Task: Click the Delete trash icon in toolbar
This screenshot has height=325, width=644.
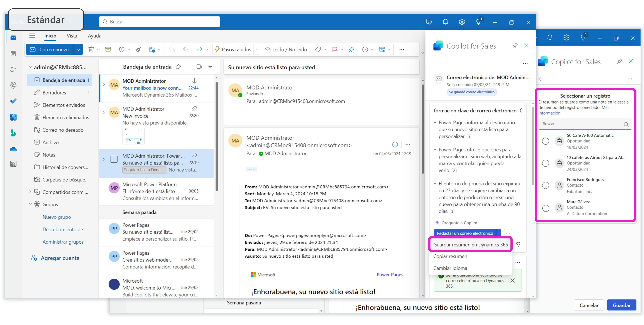Action: click(x=91, y=50)
